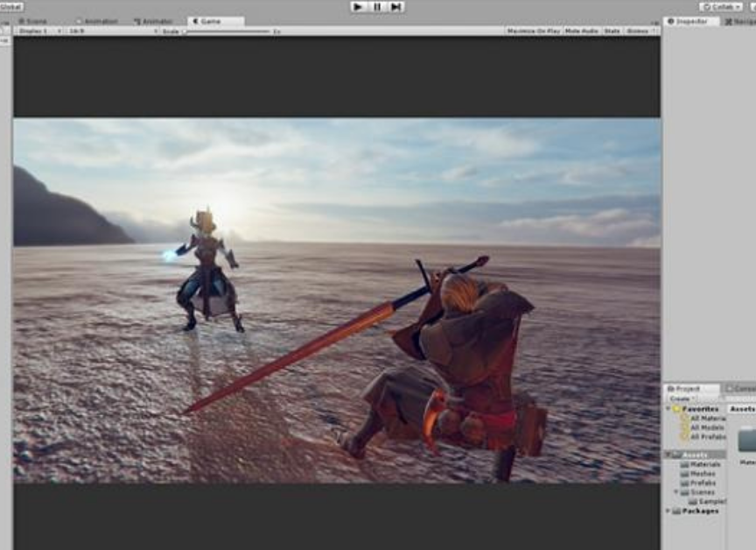Click the Favorites star folder icon
The image size is (756, 550).
pyautogui.click(x=677, y=409)
